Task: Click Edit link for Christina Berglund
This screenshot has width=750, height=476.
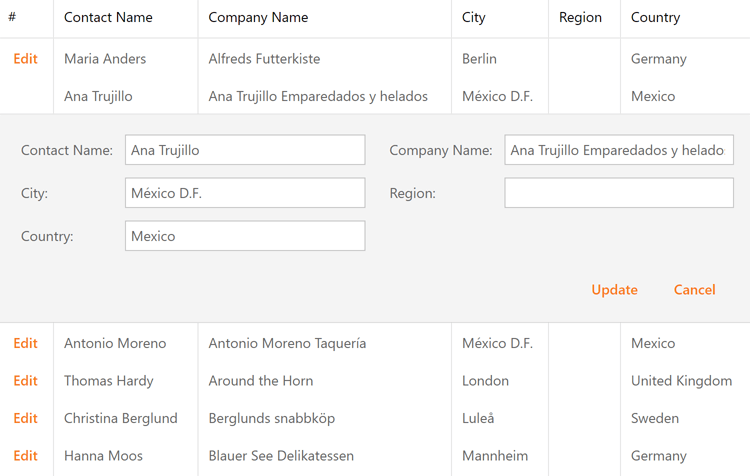Action: click(26, 418)
